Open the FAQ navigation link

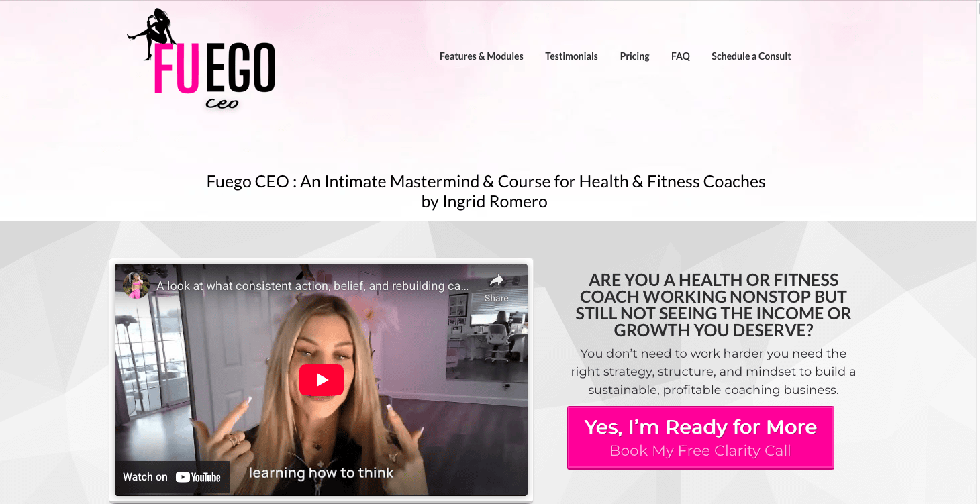pyautogui.click(x=681, y=56)
